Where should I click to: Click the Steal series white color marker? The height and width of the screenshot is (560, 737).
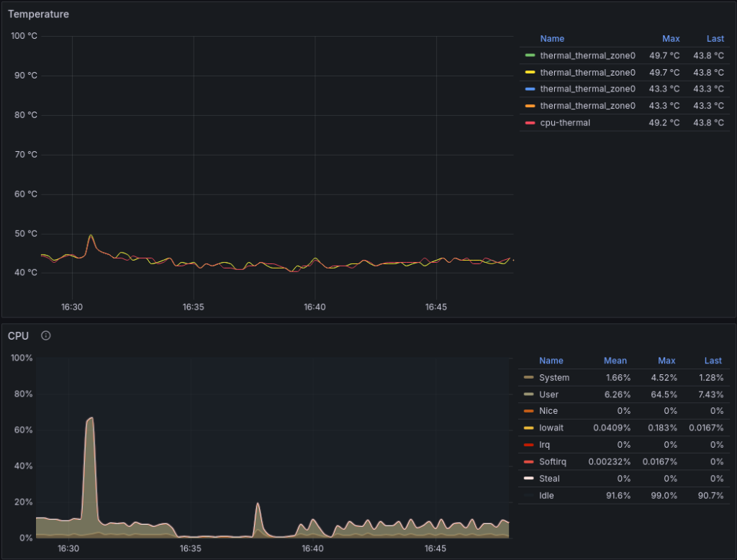pos(529,479)
